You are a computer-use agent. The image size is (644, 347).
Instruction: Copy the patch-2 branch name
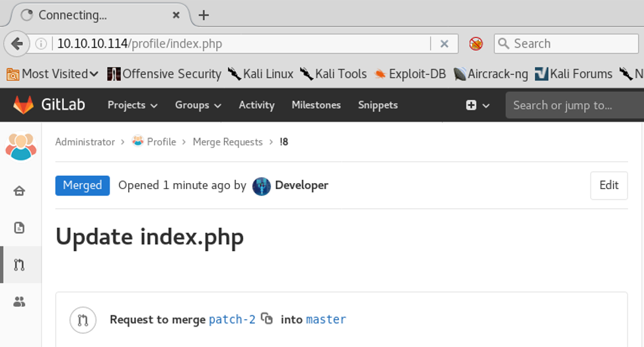click(267, 319)
